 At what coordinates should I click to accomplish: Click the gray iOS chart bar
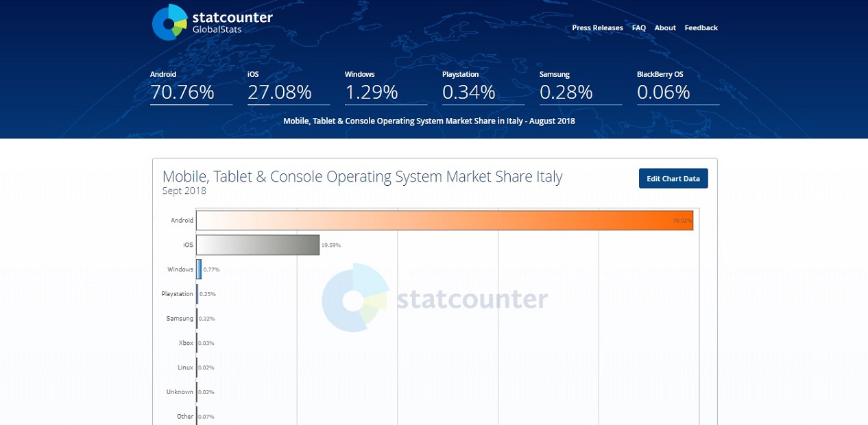258,245
